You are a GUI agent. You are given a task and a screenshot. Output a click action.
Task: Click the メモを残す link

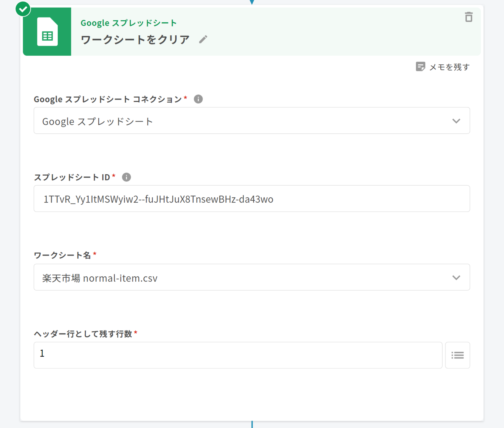pyautogui.click(x=449, y=67)
